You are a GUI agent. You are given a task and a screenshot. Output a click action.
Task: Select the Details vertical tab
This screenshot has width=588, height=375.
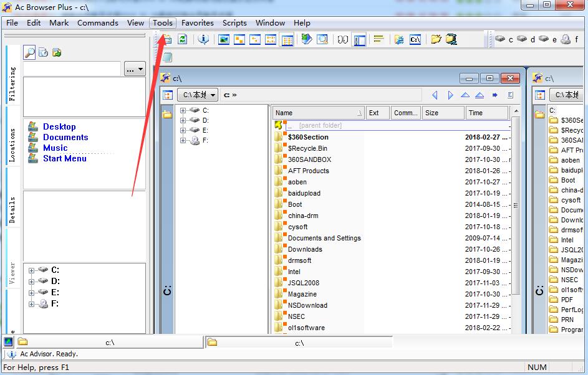(x=12, y=197)
